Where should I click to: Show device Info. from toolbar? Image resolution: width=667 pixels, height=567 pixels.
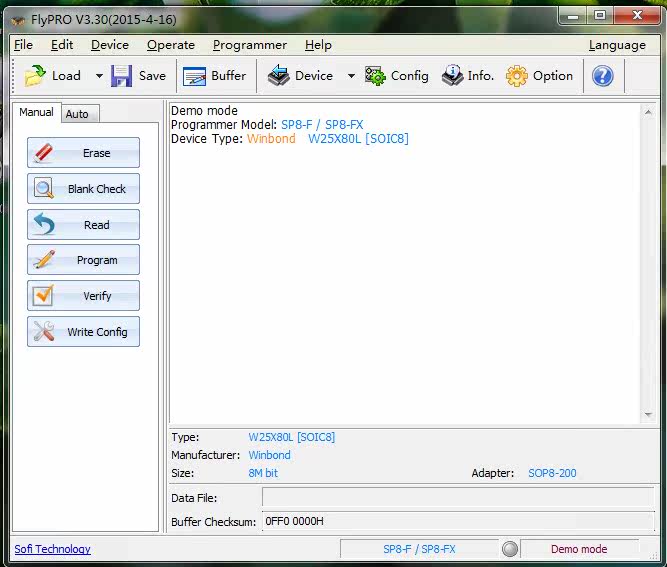click(x=453, y=76)
